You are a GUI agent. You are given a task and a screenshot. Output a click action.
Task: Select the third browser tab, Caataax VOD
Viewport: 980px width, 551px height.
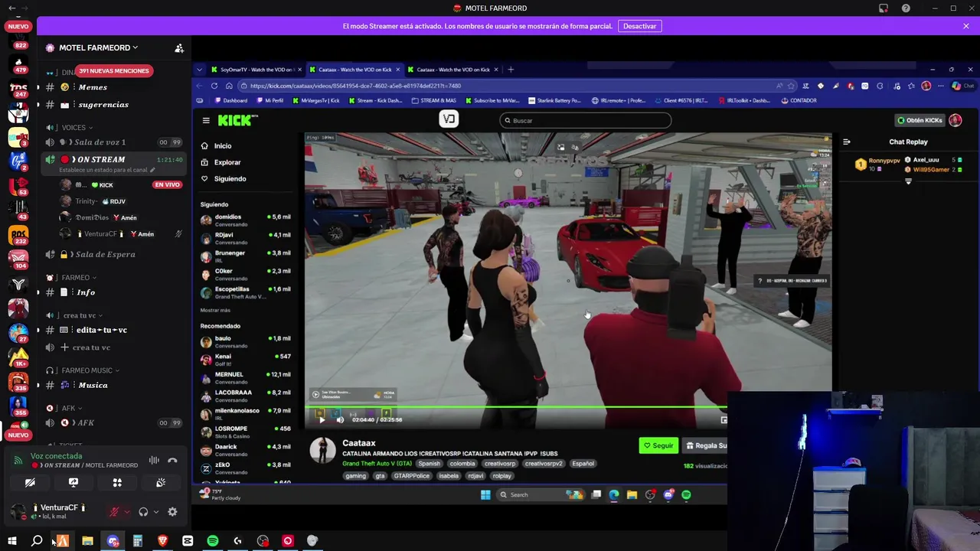point(452,70)
